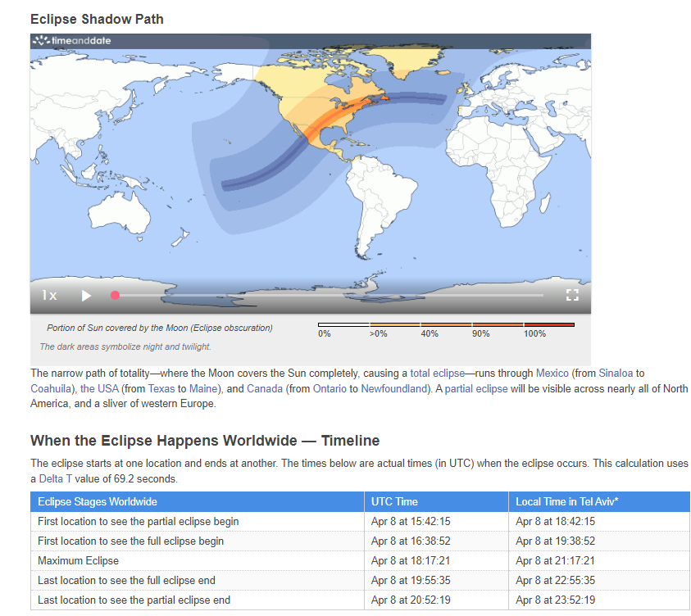The image size is (691, 616).
Task: Click local time 'Apr 8 at 23:52:19'
Action: click(555, 600)
